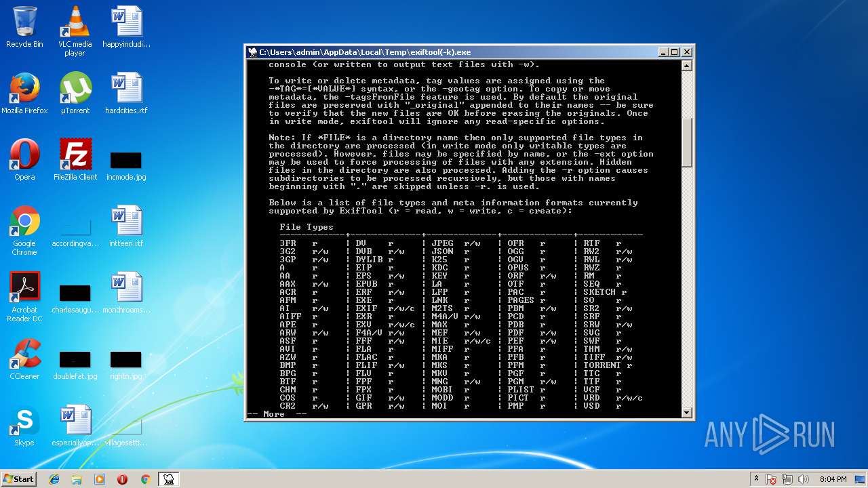Click the "M4A/V" entry in file types table
Screen dimensions: 868x488
point(445,317)
